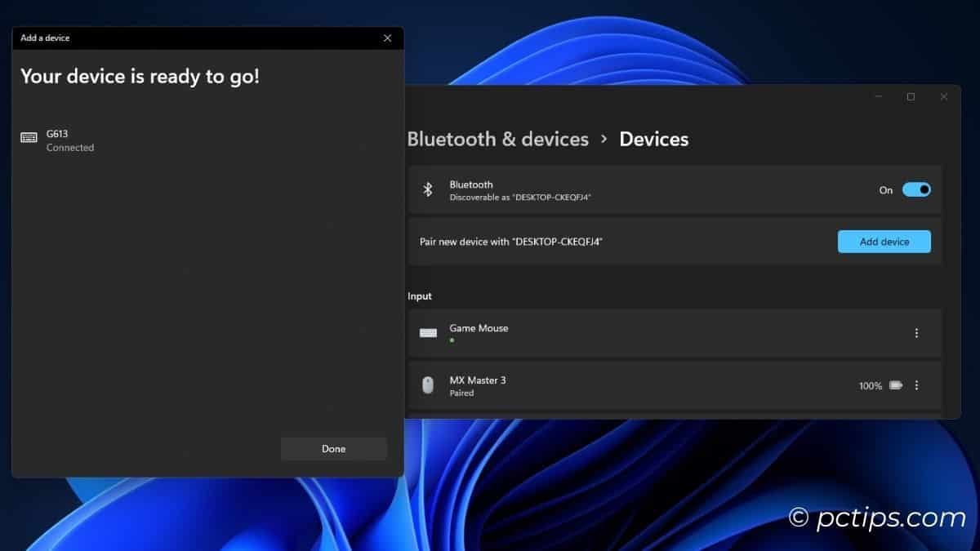980x551 pixels.
Task: Click the MX Master 3 battery icon
Action: pos(896,385)
